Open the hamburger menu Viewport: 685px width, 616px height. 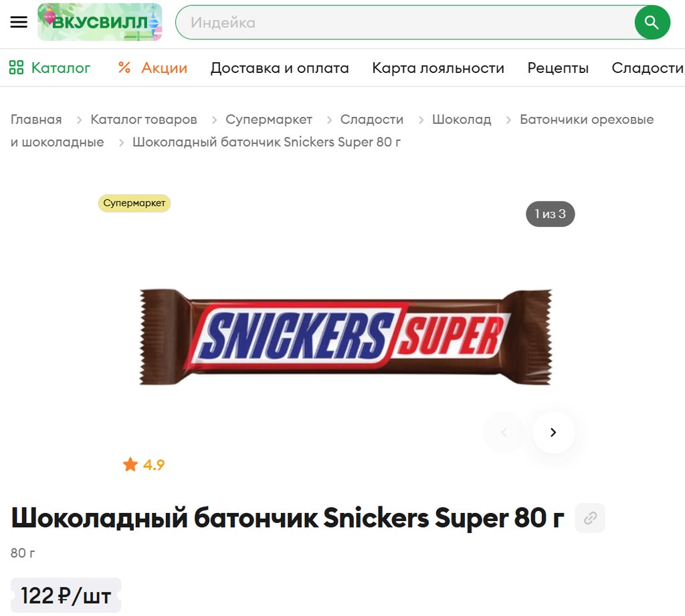[x=19, y=22]
